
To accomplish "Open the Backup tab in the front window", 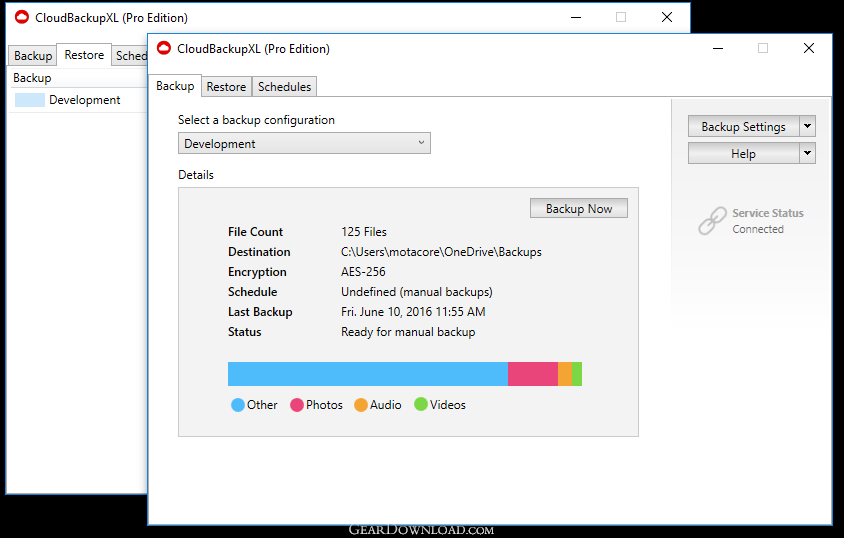I will pos(175,86).
